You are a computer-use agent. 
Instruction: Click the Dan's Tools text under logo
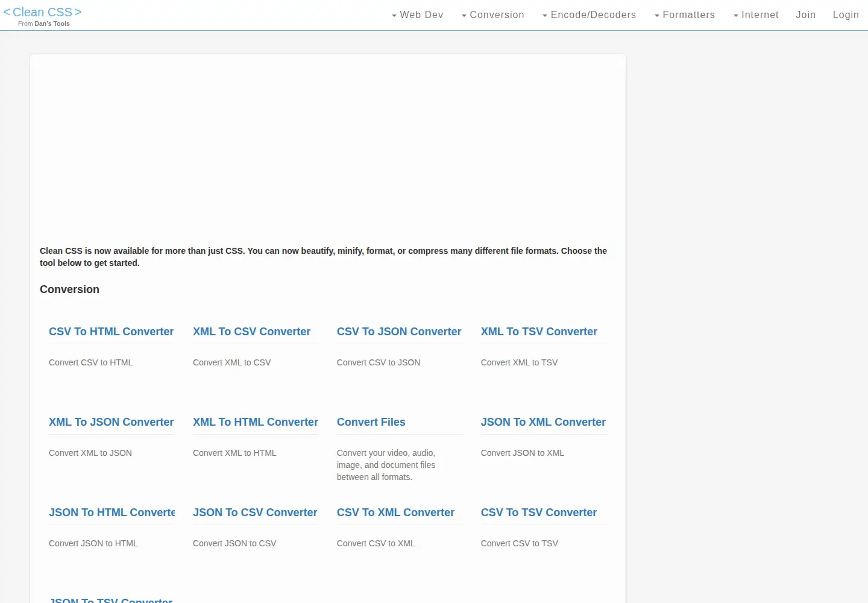coord(52,24)
